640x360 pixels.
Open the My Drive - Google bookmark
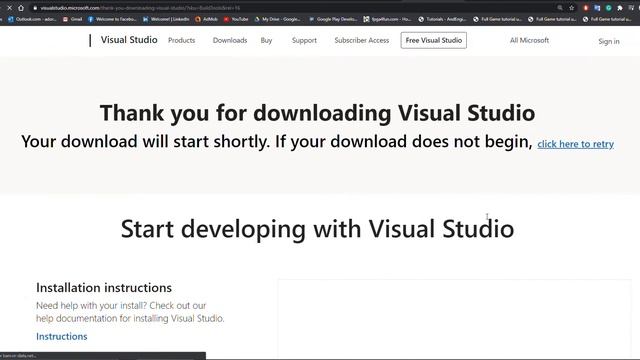[x=278, y=19]
